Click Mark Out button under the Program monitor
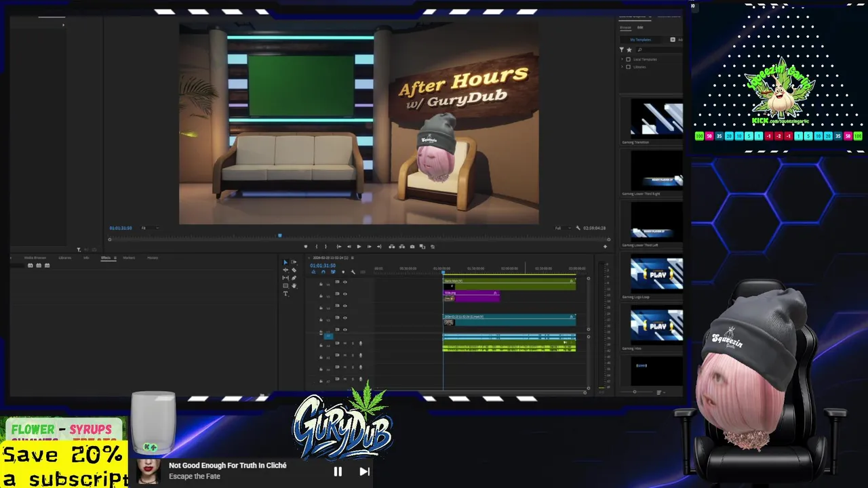This screenshot has height=488, width=868. pos(325,247)
